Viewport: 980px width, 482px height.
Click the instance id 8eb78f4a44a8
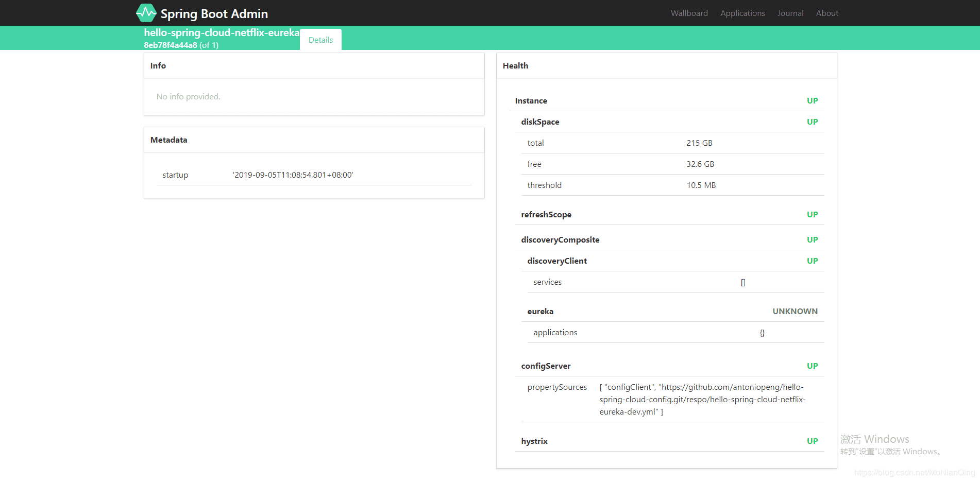(x=170, y=45)
